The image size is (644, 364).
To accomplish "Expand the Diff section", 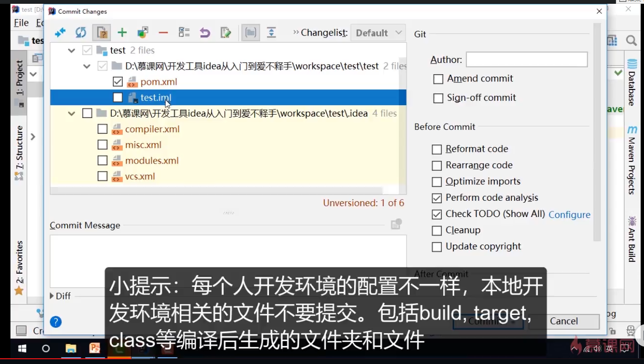I will (52, 296).
